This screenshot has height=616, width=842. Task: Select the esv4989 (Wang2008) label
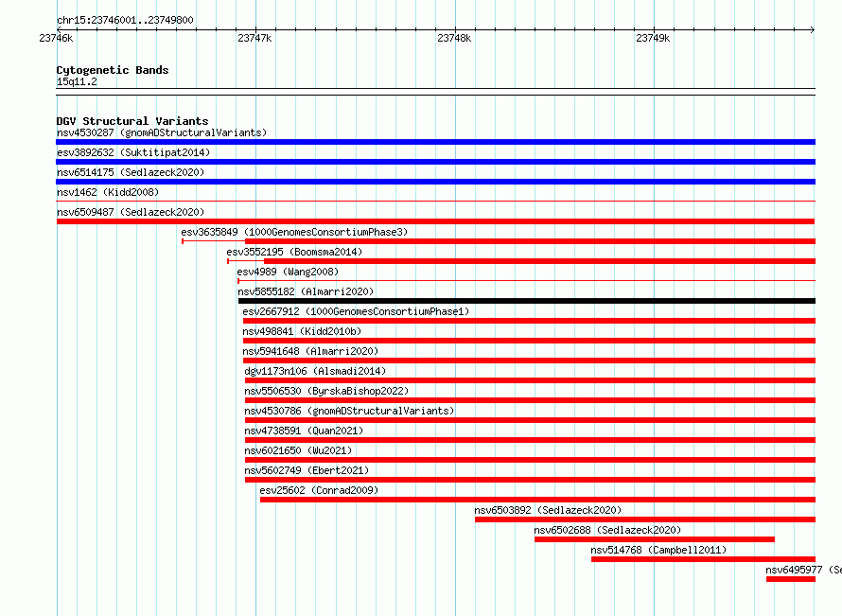[288, 272]
